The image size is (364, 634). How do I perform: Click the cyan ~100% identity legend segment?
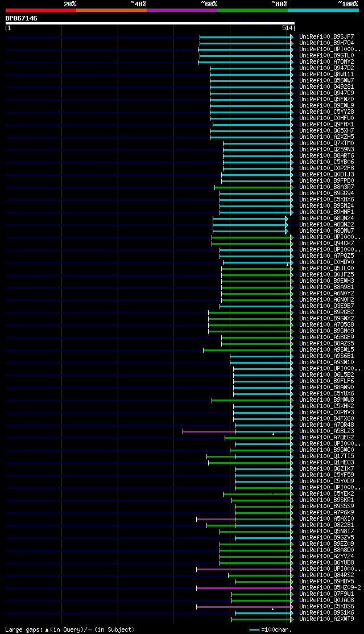coord(323,10)
